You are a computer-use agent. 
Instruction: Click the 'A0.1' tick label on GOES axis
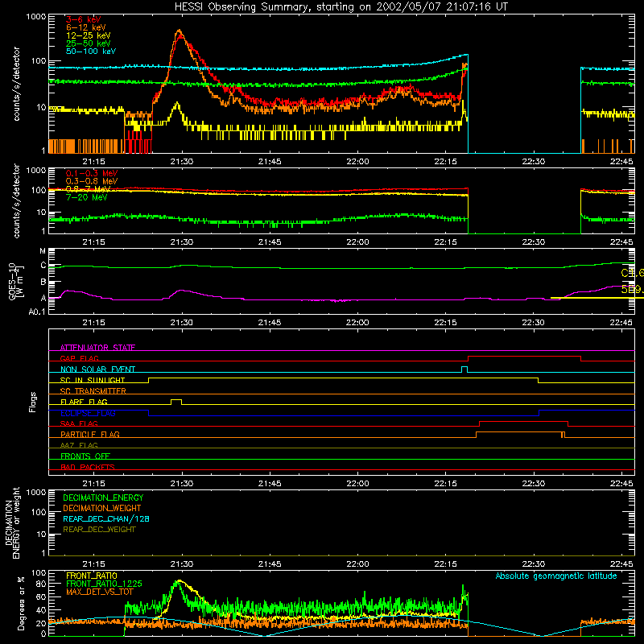point(37,312)
